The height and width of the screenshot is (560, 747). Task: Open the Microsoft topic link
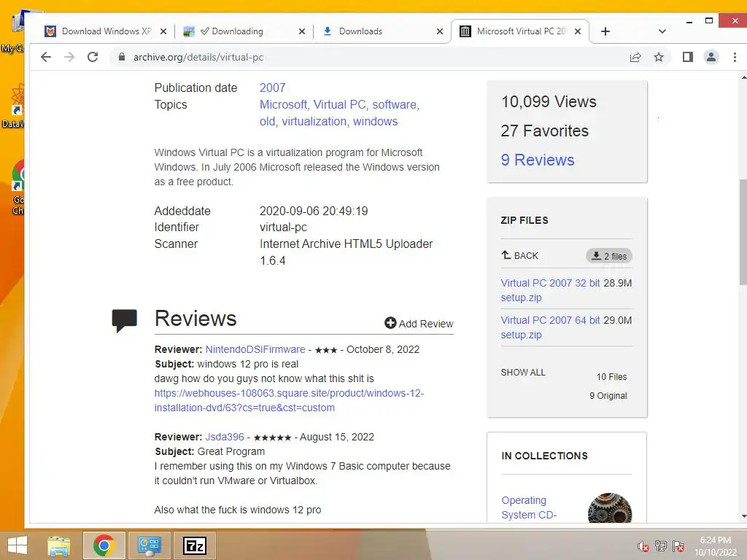(284, 104)
